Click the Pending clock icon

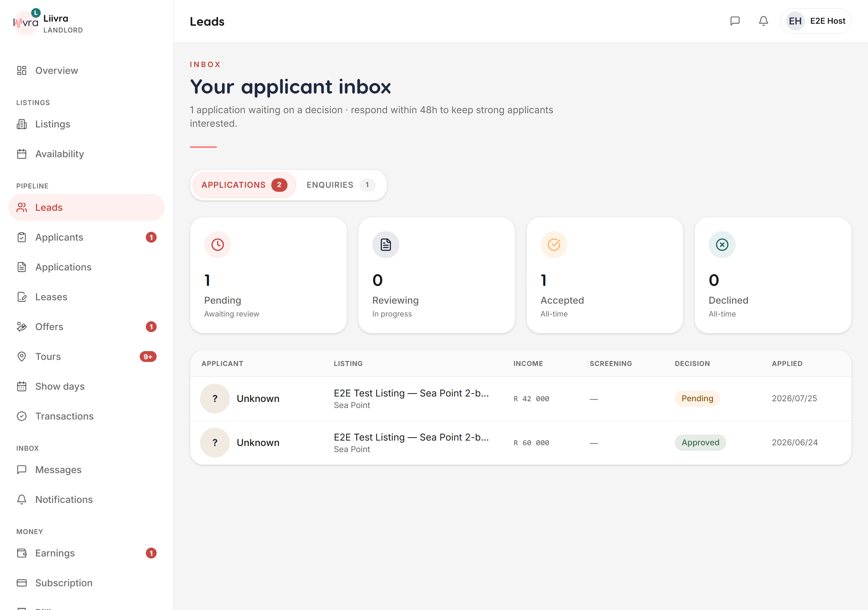(x=217, y=245)
